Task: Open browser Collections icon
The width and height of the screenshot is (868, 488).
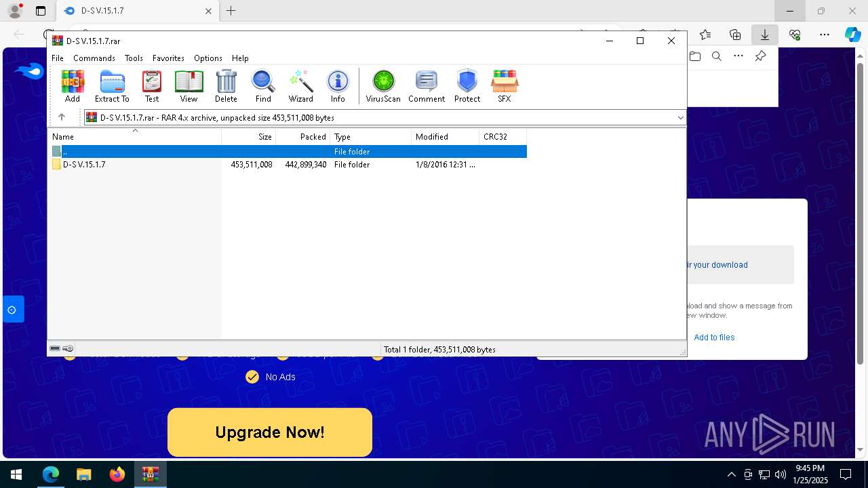Action: (x=735, y=35)
